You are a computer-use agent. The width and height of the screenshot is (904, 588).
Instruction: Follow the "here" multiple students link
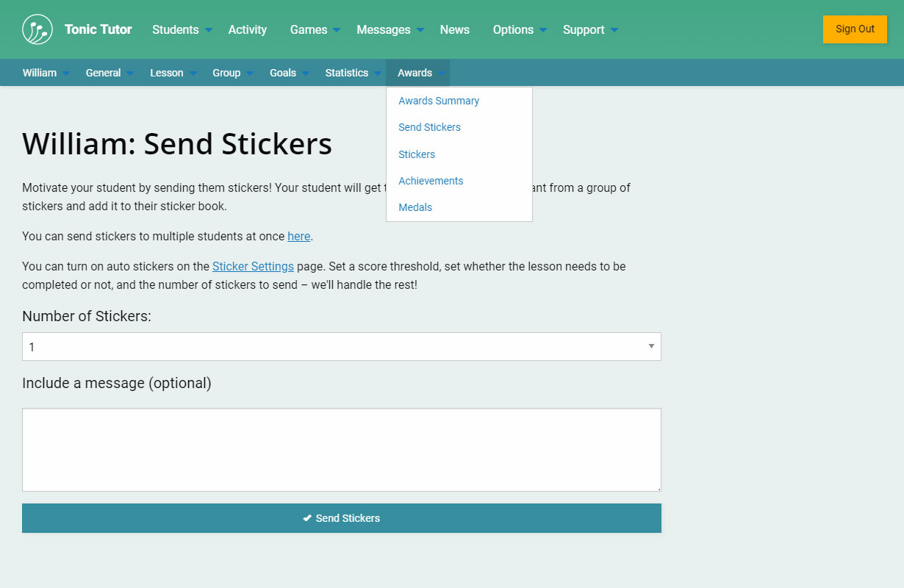[298, 237]
